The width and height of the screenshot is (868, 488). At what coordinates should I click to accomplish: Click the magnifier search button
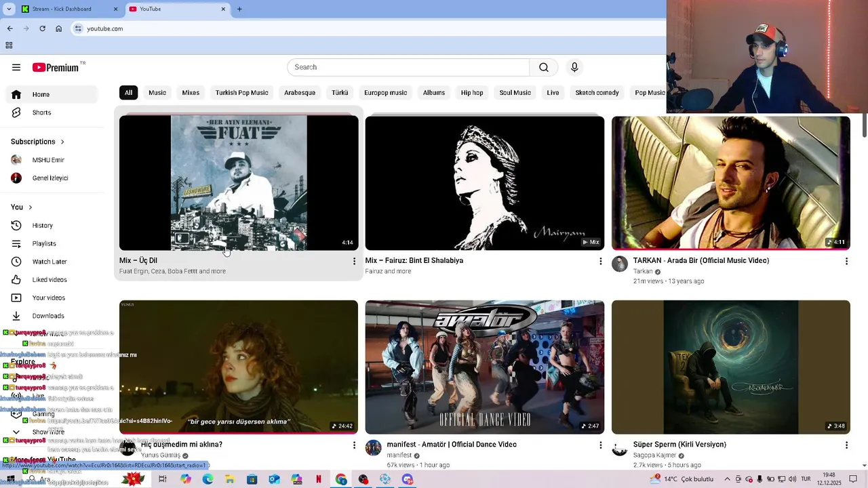coord(544,67)
